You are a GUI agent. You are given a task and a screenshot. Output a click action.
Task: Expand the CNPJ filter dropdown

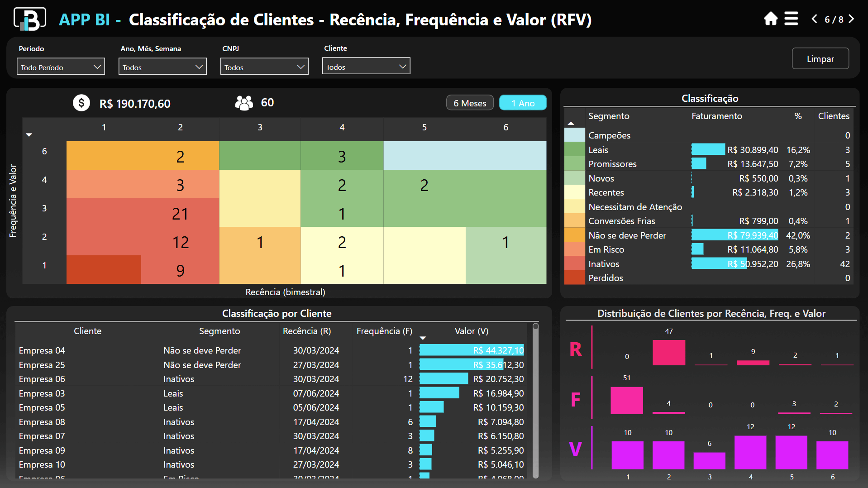pyautogui.click(x=264, y=67)
